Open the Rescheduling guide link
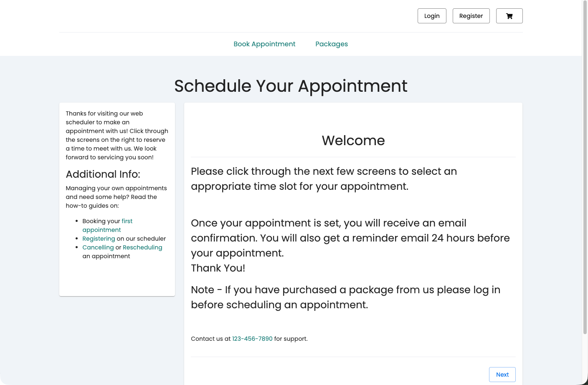This screenshot has width=588, height=385. tap(142, 247)
